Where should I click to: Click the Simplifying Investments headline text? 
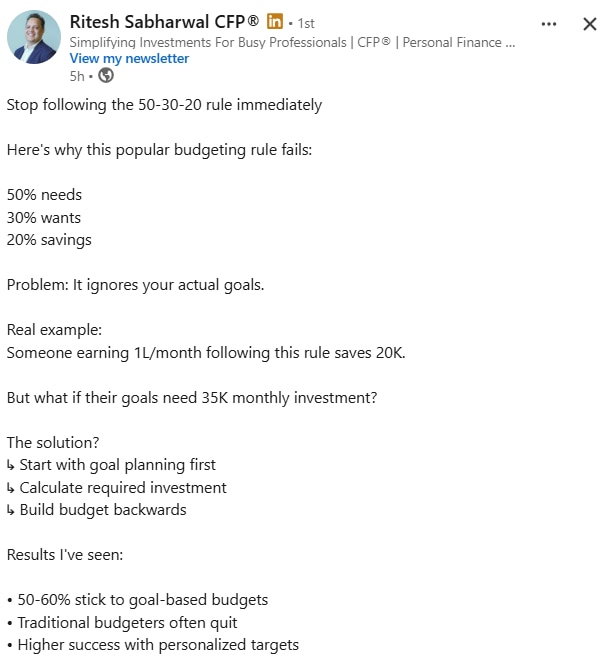pos(292,42)
